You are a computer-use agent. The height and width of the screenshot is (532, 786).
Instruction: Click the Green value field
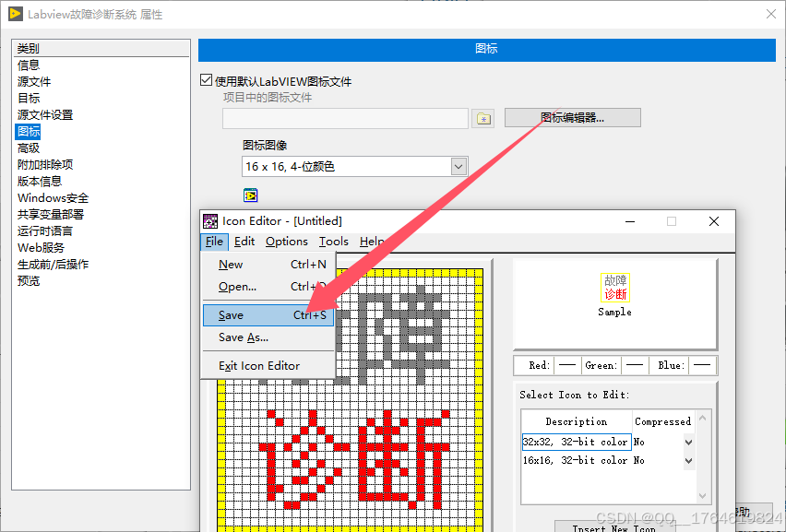pos(635,365)
